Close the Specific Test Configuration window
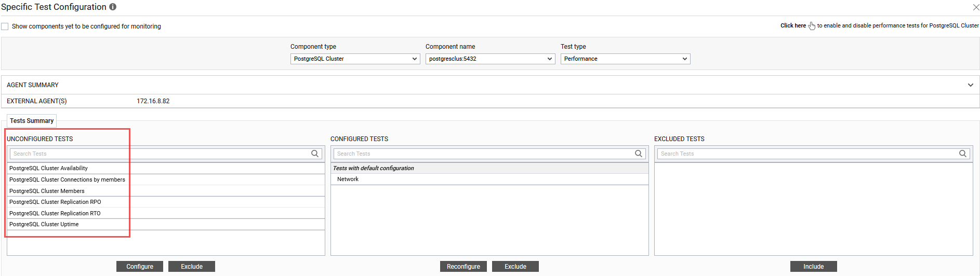 tap(976, 7)
